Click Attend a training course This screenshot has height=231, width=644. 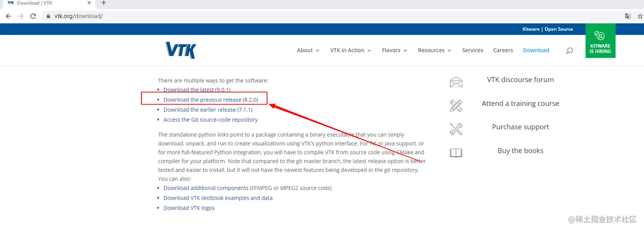pyautogui.click(x=520, y=103)
